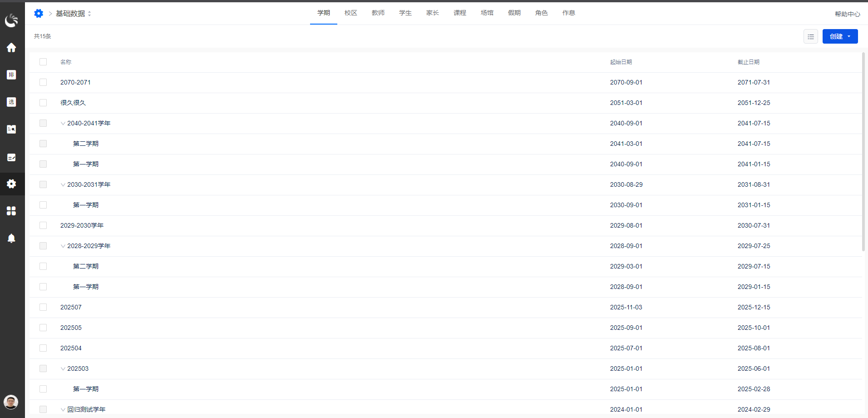Open the 帮助中心 link
The width and height of the screenshot is (868, 418).
(847, 14)
